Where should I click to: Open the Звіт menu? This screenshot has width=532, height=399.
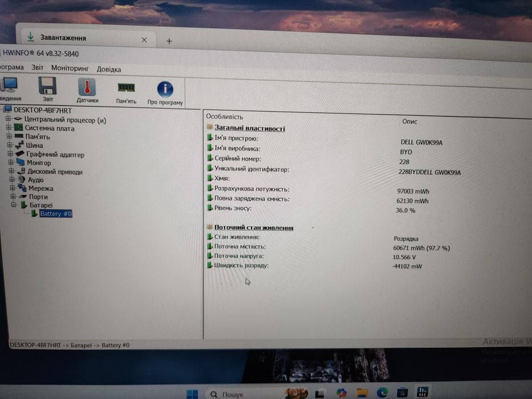coord(37,67)
